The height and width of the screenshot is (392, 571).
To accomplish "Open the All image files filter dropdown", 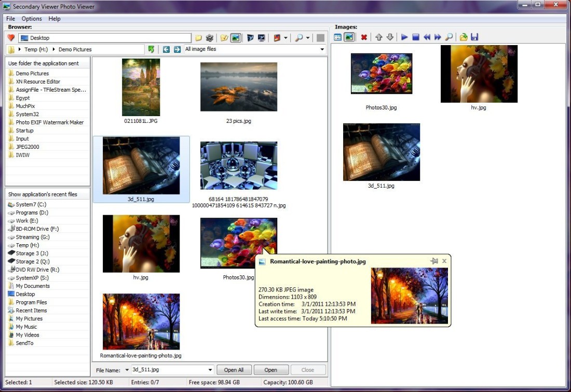I will point(322,49).
